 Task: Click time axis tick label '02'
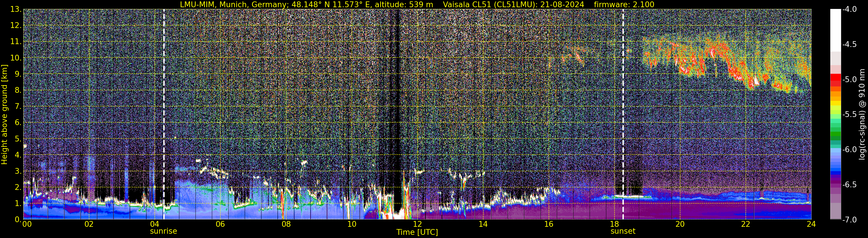point(89,224)
